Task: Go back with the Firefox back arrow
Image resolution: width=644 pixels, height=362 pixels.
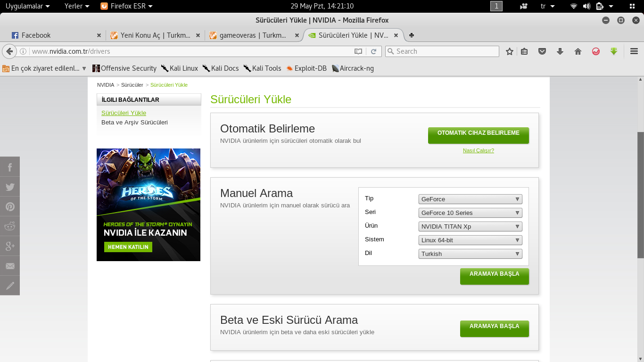Action: [9, 51]
